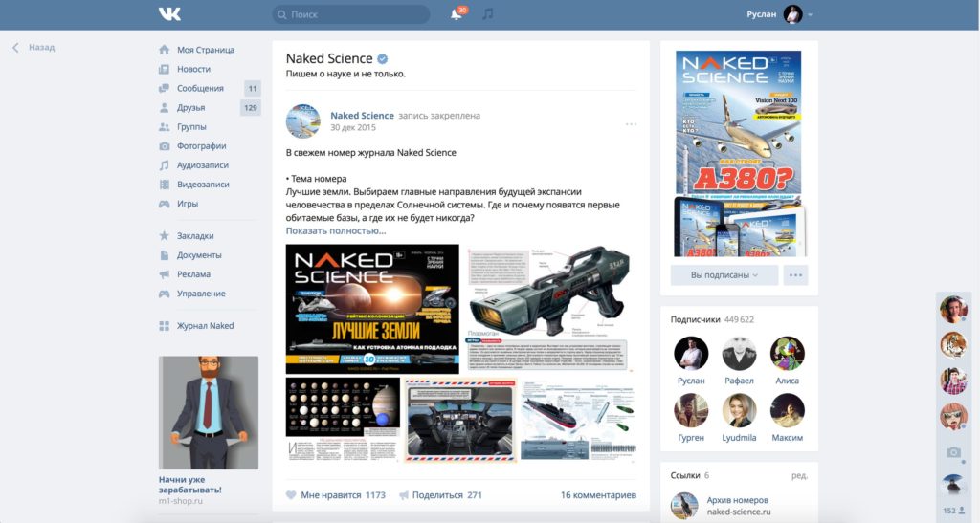980x523 pixels.
Task: Click Руслан's profile avatar in header
Action: (793, 14)
